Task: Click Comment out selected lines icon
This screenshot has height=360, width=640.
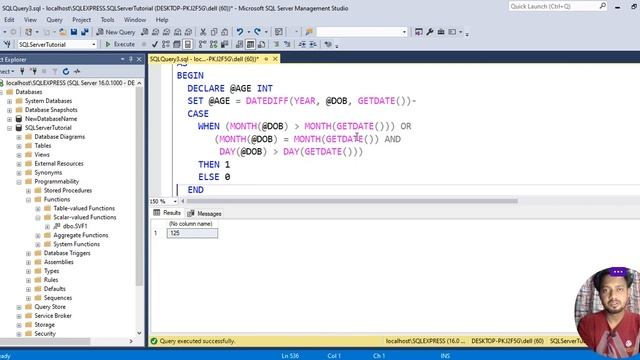Action: [276, 44]
